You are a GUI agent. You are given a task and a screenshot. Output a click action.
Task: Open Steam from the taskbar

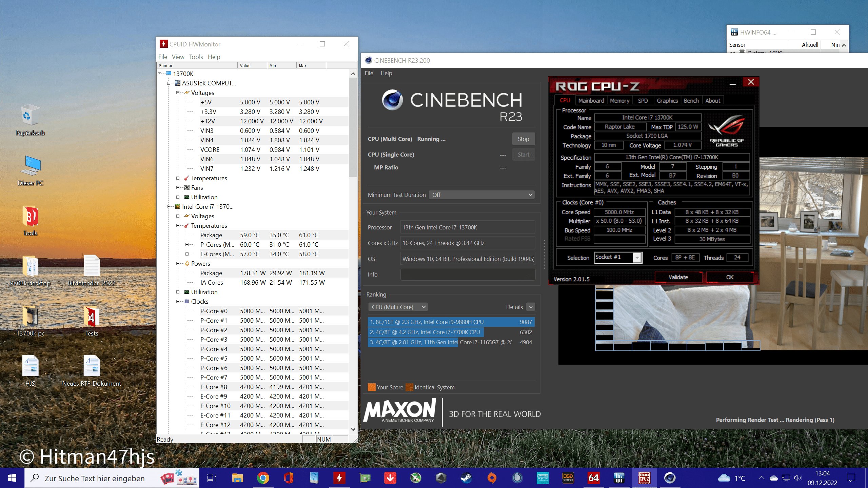466,478
